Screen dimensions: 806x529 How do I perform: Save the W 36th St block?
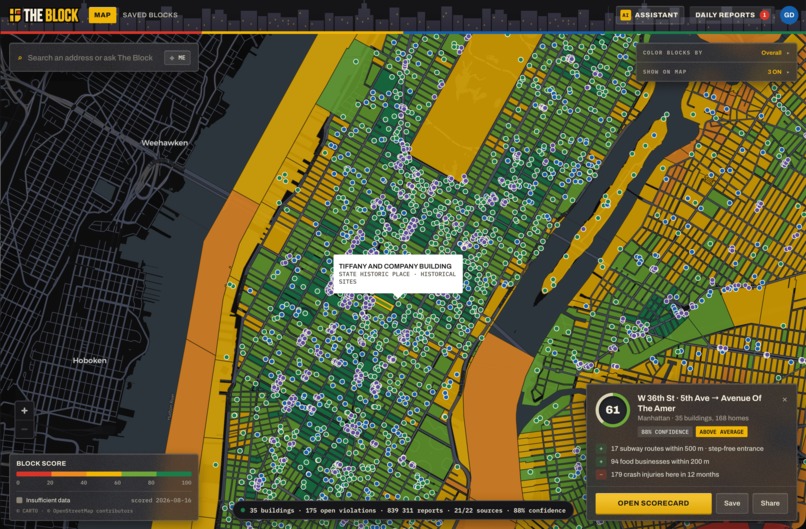(x=732, y=503)
